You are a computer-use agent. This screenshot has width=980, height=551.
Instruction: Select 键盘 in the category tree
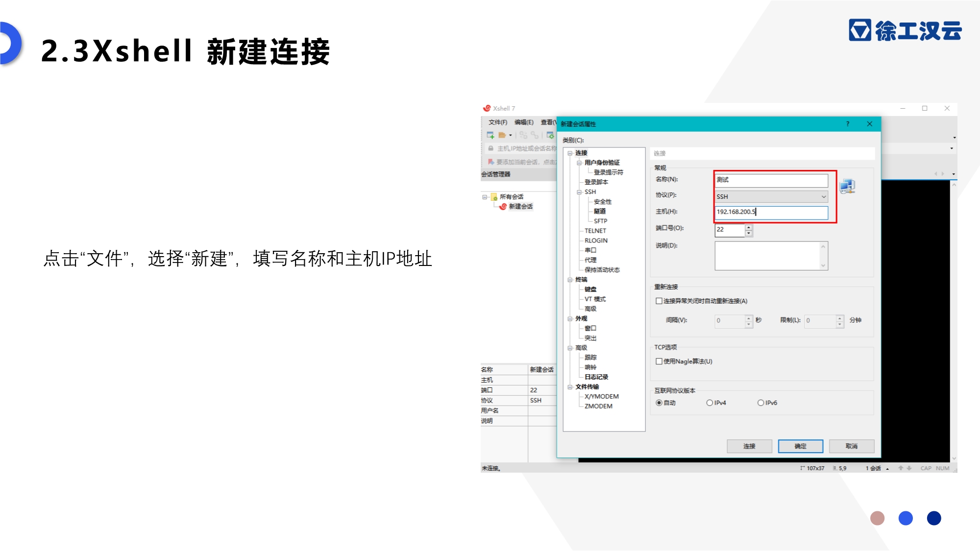pyautogui.click(x=590, y=289)
